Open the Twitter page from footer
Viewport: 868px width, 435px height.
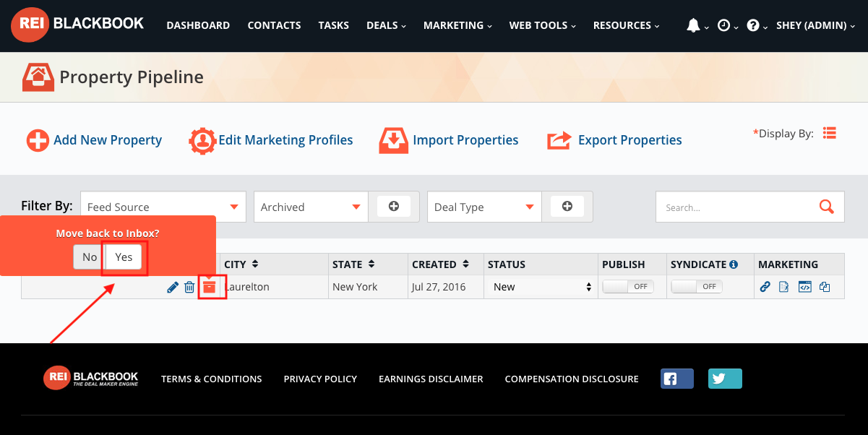click(725, 379)
